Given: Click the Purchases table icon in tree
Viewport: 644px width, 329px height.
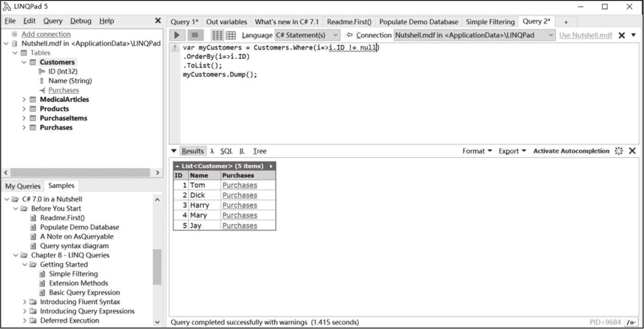Looking at the screenshot, I should point(33,128).
